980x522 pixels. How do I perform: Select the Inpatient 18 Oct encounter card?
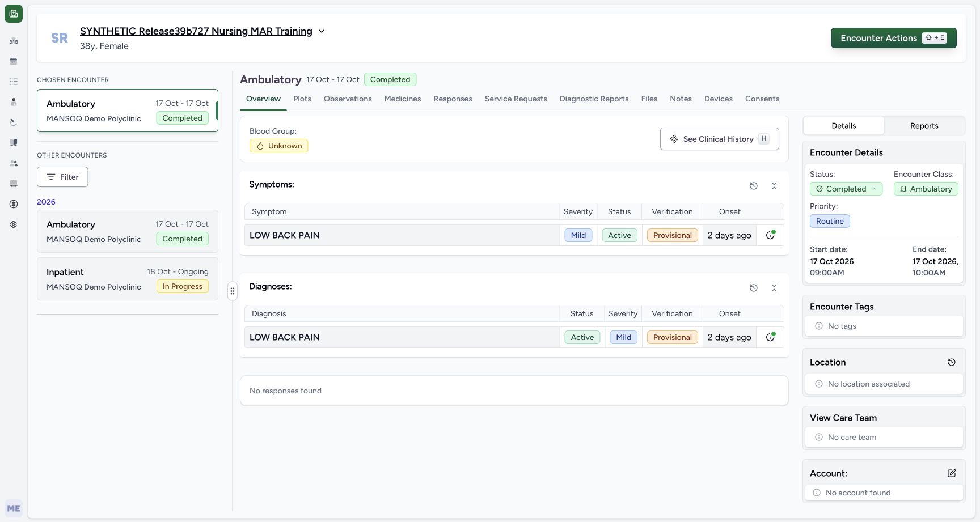pos(128,279)
